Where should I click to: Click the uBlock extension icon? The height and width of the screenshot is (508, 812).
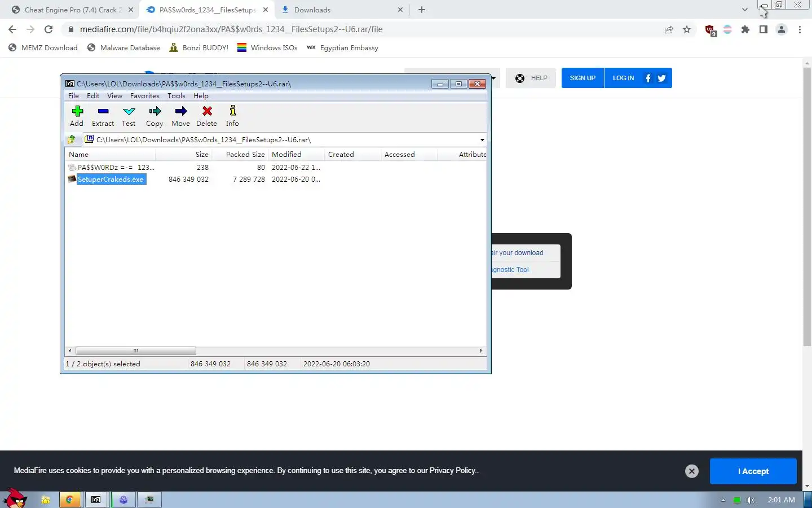click(710, 30)
